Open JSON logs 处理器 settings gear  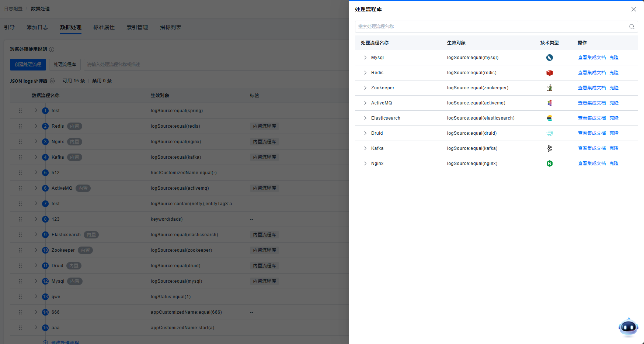pos(52,81)
